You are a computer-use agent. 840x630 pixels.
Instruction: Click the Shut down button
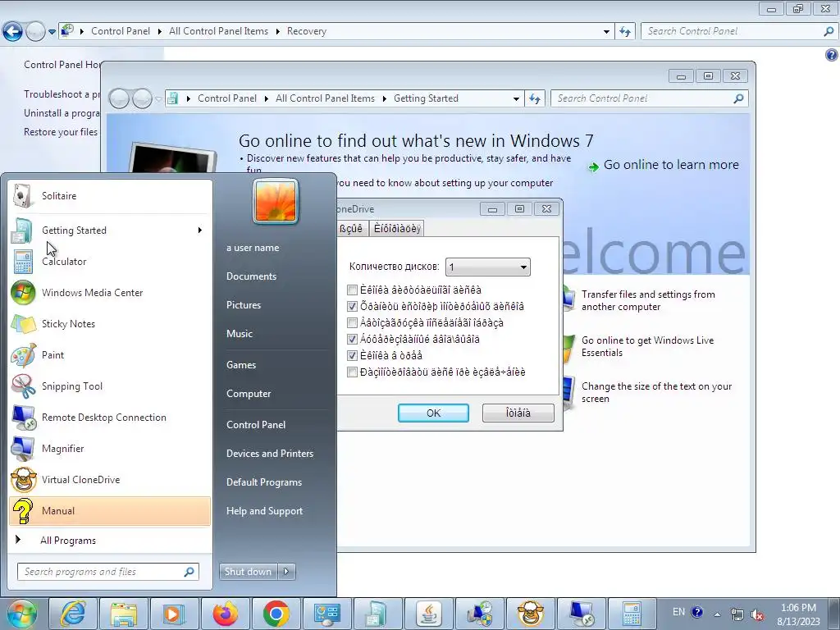(x=249, y=572)
